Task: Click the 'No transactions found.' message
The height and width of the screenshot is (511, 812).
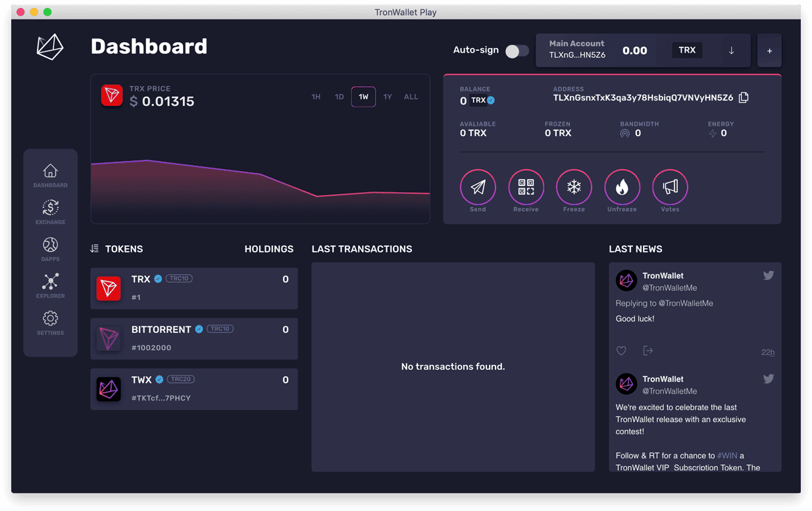Action: (x=453, y=366)
